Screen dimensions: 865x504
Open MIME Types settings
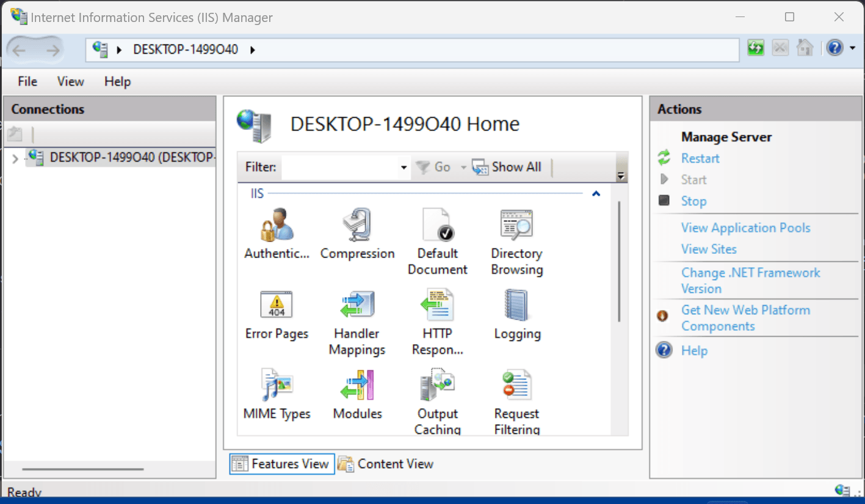[277, 389]
